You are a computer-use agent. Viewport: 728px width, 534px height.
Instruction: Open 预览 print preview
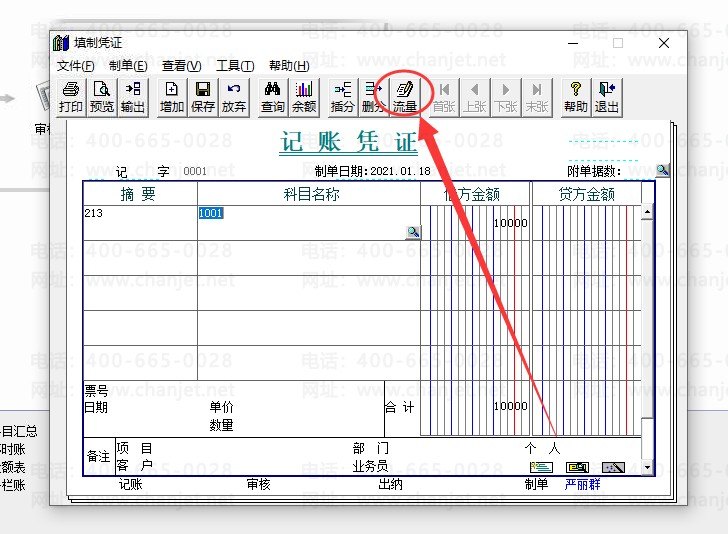point(102,97)
